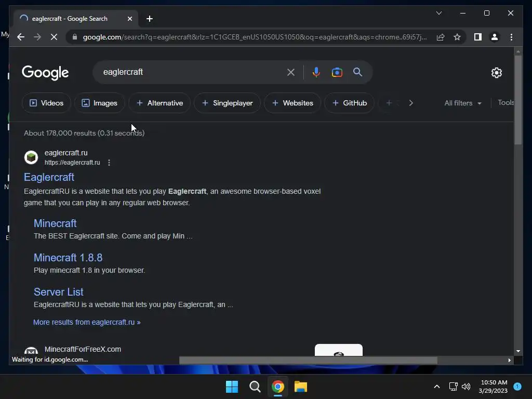Click the eaglercraft.ru site favicon

(x=31, y=157)
